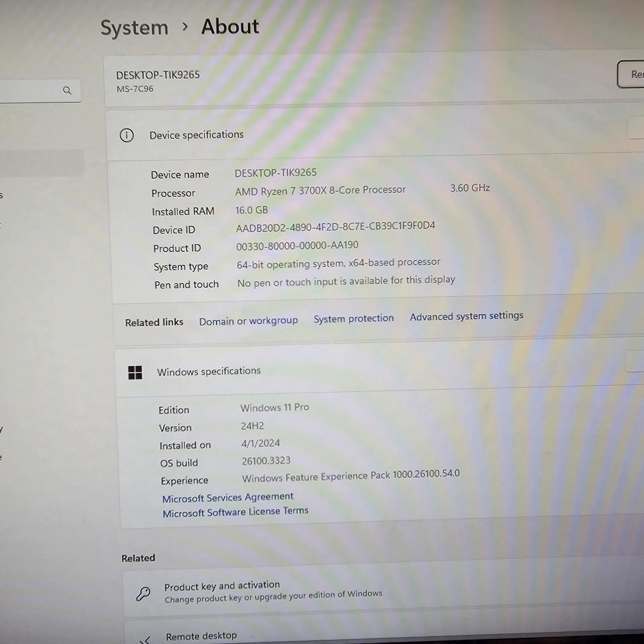Screen dimensions: 644x644
Task: Select OS build 26100.3323 value
Action: click(266, 461)
